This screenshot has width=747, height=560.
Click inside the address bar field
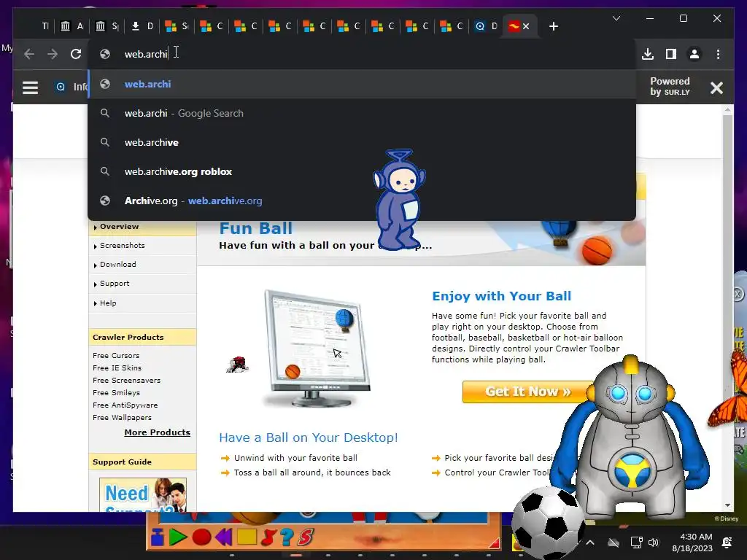(362, 54)
